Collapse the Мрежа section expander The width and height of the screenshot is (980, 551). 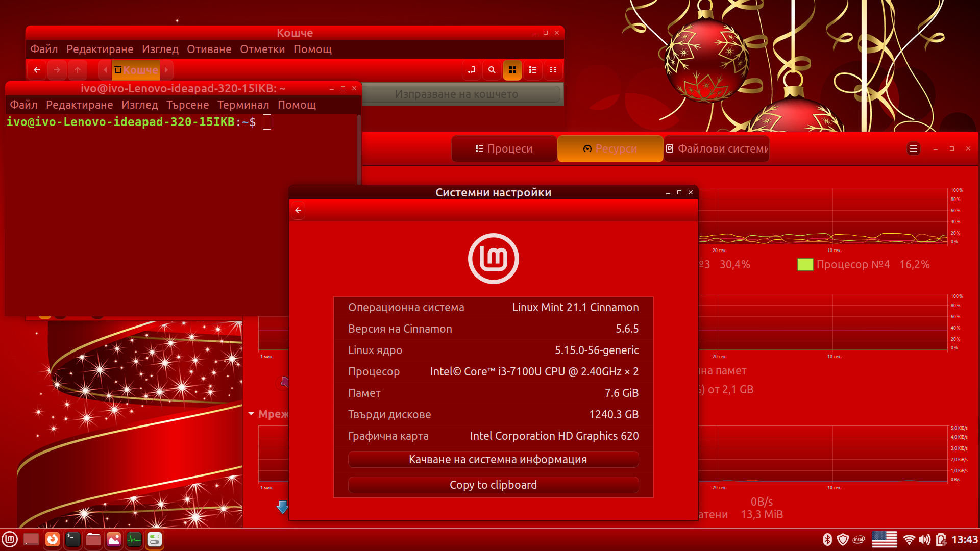[x=251, y=414]
